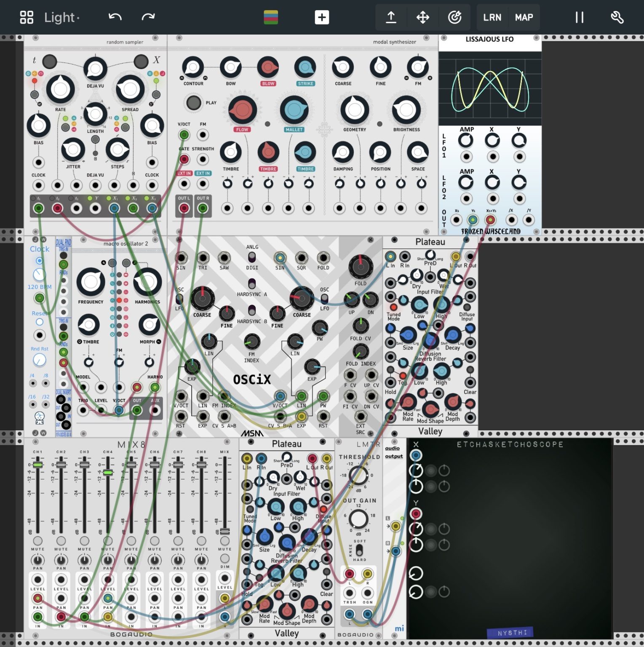644x647 pixels.
Task: Click the MAP button
Action: click(x=524, y=17)
